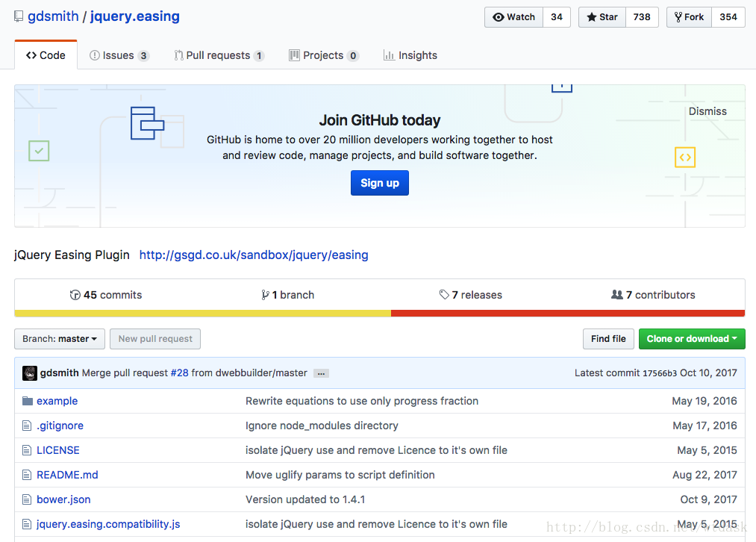The width and height of the screenshot is (756, 542).
Task: Click the people icon beside contributors
Action: (616, 295)
